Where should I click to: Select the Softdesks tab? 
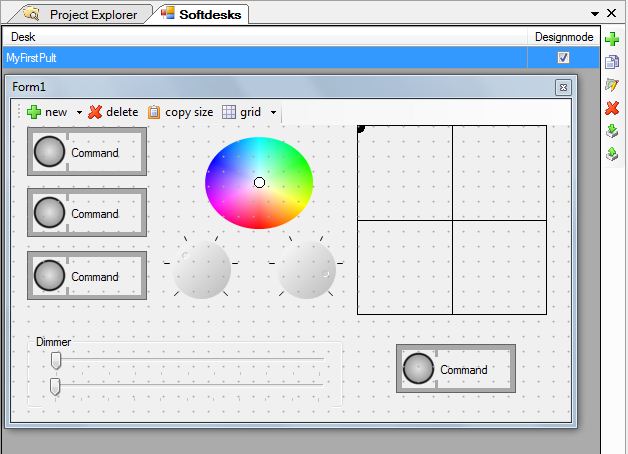point(201,14)
